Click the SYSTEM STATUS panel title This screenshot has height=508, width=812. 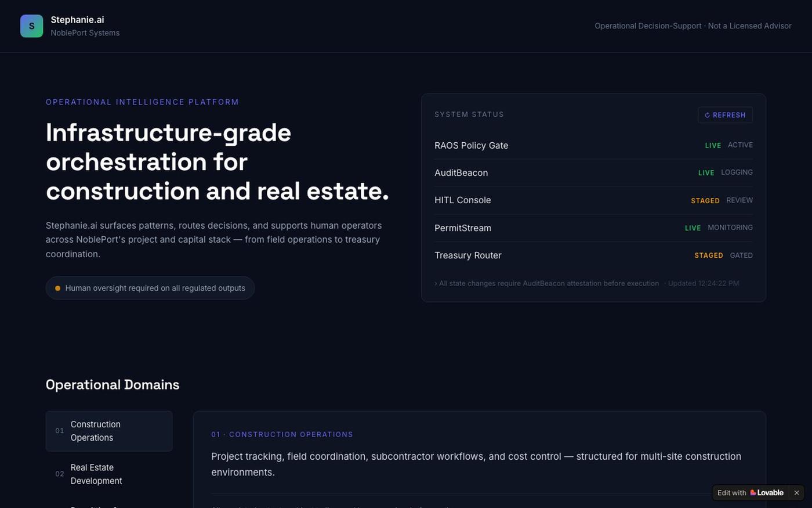point(469,114)
